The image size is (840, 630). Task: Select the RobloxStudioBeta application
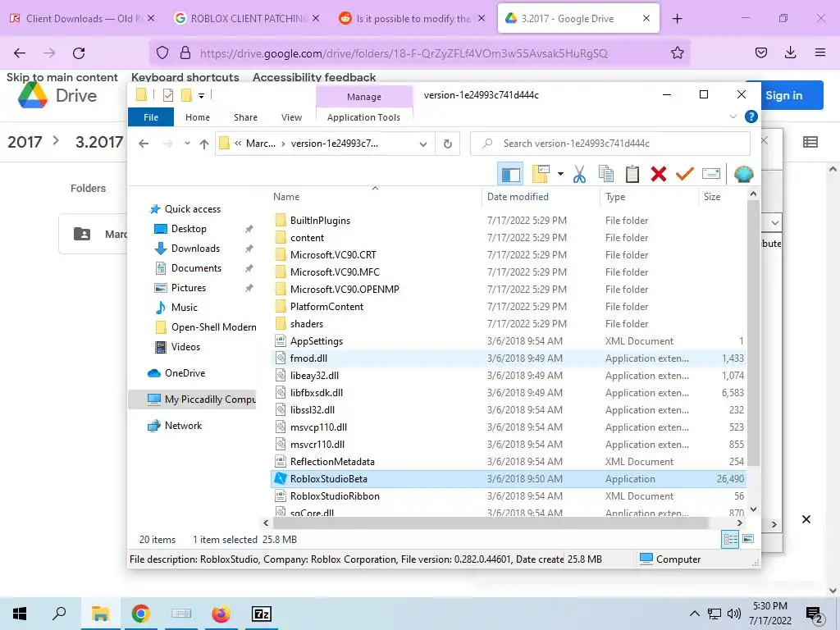pos(328,479)
